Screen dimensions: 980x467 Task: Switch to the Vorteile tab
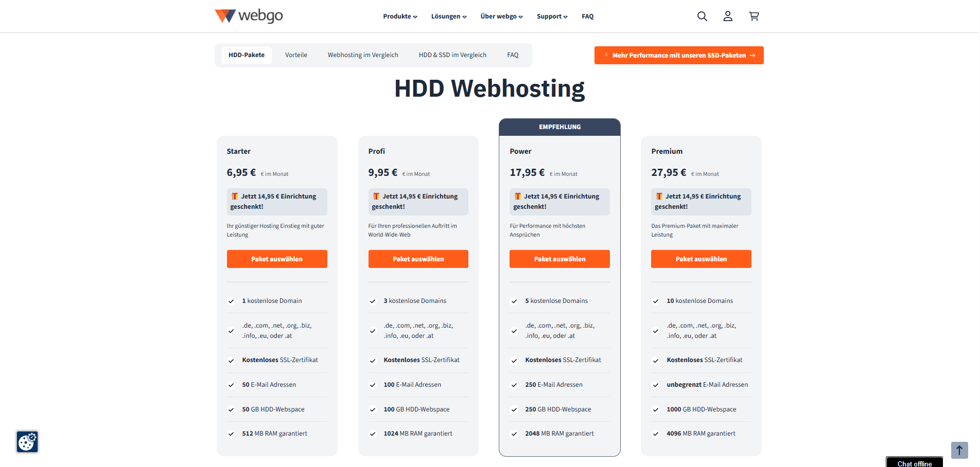pos(296,55)
